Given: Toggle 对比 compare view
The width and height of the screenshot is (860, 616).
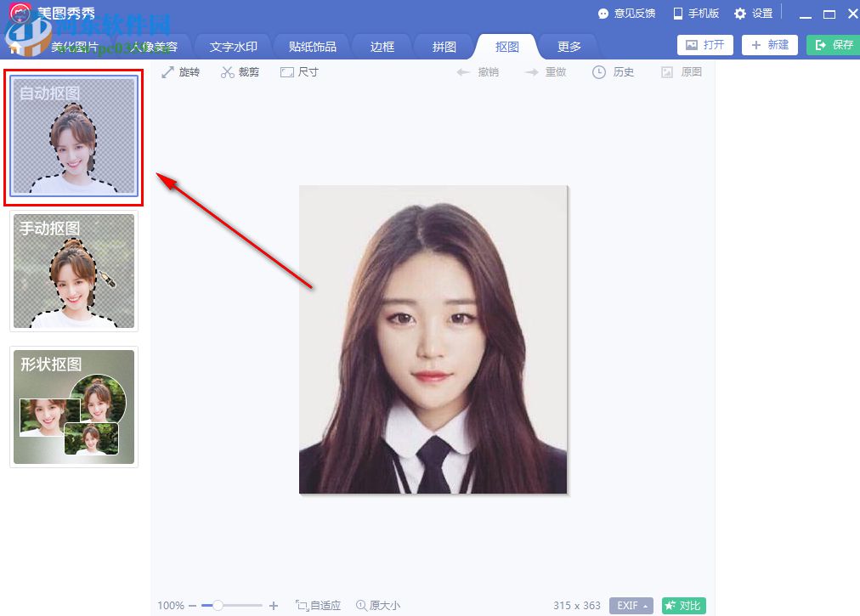Looking at the screenshot, I should point(683,605).
